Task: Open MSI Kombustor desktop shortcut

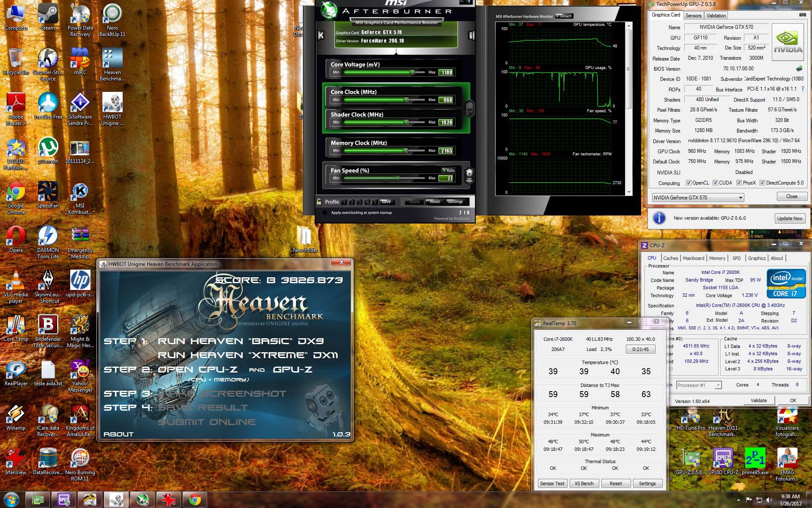Action: pyautogui.click(x=80, y=198)
